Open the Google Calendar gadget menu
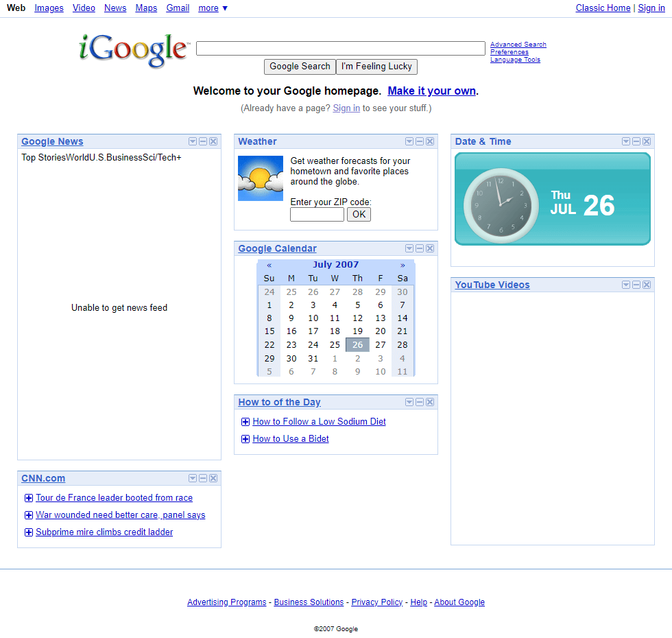The width and height of the screenshot is (672, 638). tap(410, 248)
